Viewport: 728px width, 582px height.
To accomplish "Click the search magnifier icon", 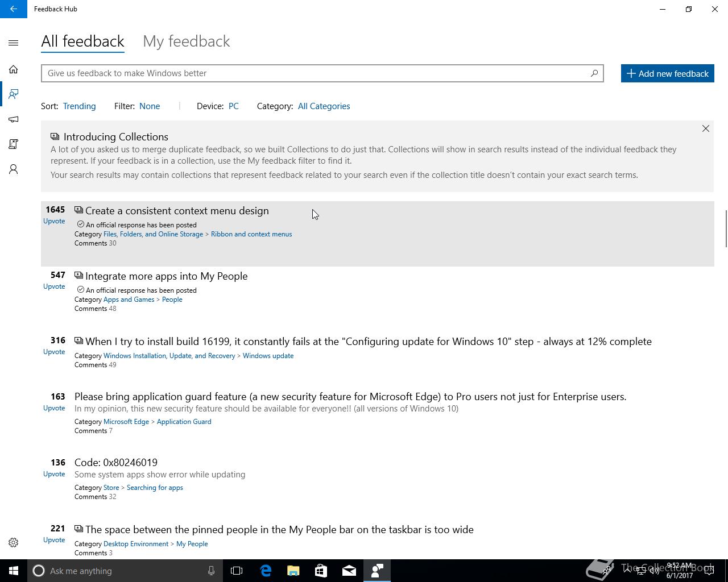I will tap(594, 73).
